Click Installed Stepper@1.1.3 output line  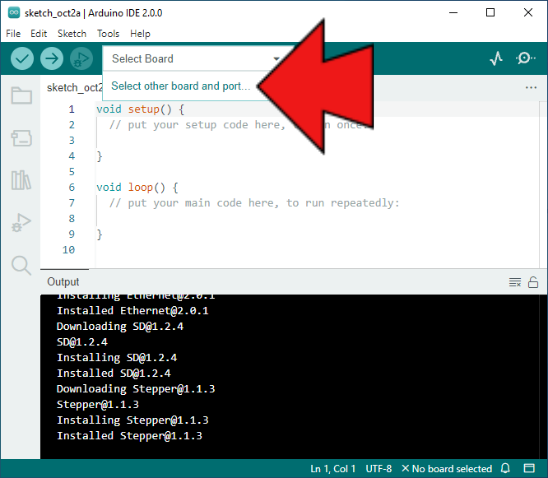(x=129, y=436)
